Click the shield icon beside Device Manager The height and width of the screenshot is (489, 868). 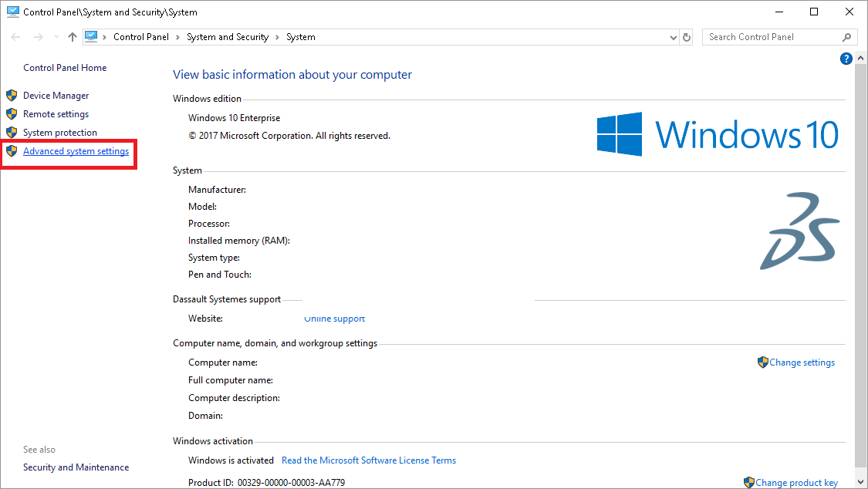(x=12, y=96)
